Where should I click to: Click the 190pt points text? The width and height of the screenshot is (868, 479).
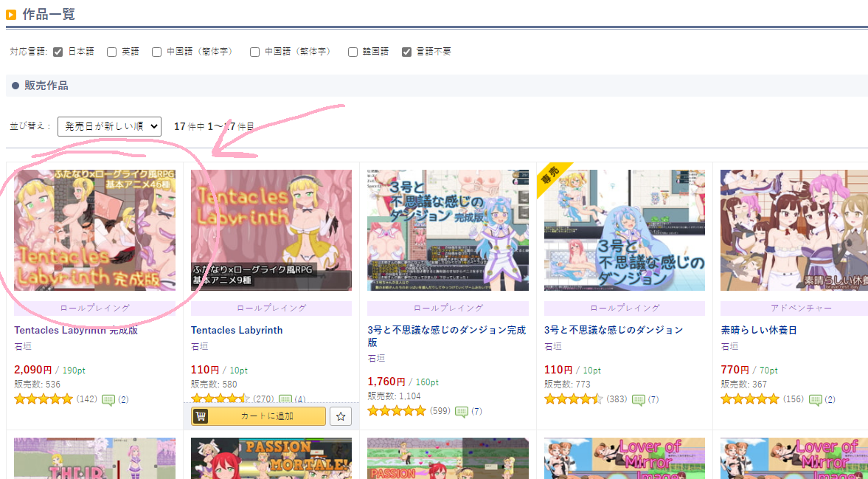pyautogui.click(x=74, y=371)
